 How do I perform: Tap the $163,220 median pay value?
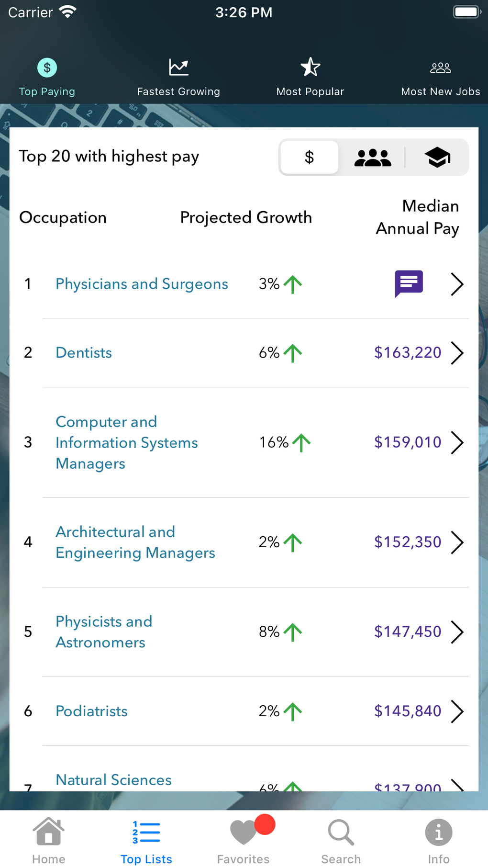408,353
